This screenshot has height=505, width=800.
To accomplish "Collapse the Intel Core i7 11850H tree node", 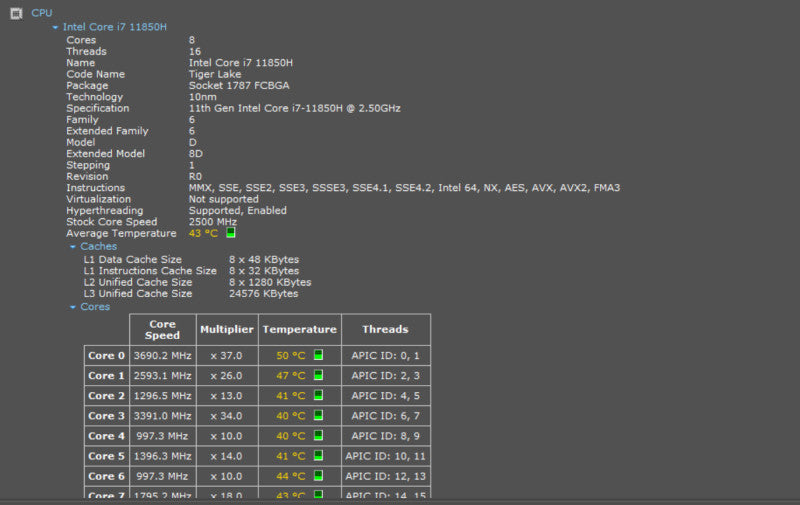I will pyautogui.click(x=55, y=28).
